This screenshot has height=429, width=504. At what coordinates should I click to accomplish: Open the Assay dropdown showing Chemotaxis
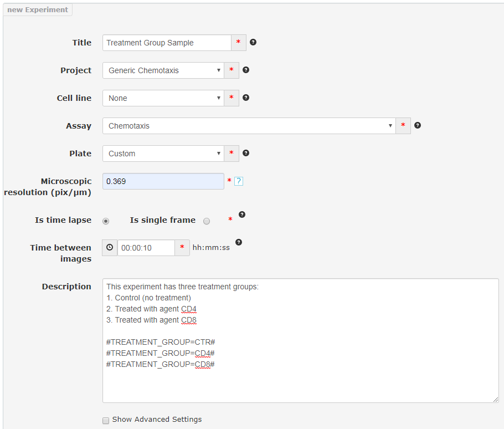[249, 126]
